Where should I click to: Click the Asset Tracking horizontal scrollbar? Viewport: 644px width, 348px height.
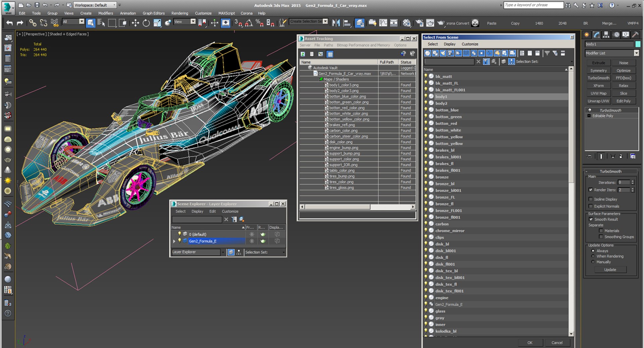click(357, 207)
